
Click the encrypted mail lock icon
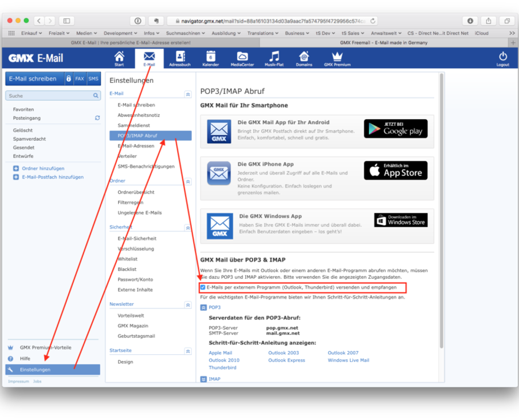coord(69,79)
